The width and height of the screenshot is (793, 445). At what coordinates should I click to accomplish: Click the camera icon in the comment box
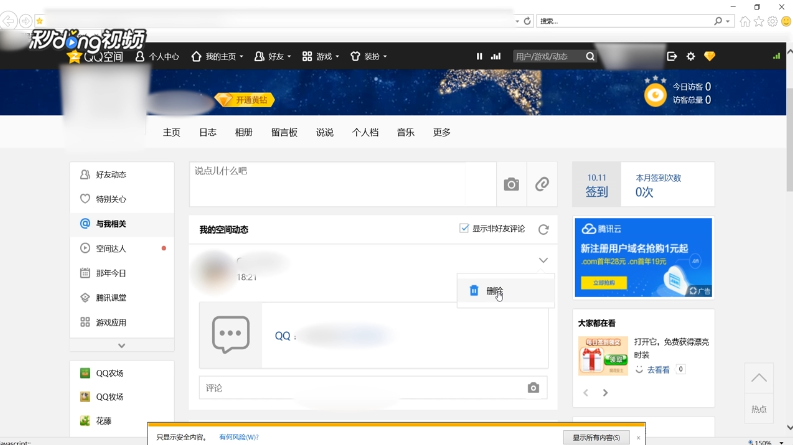(x=533, y=388)
